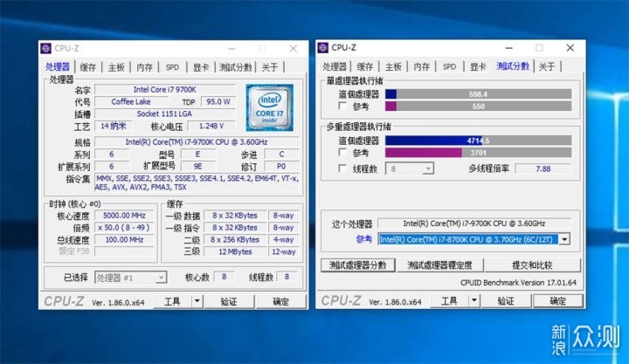
Task: Open 主板 tab in right window
Action: (393, 66)
